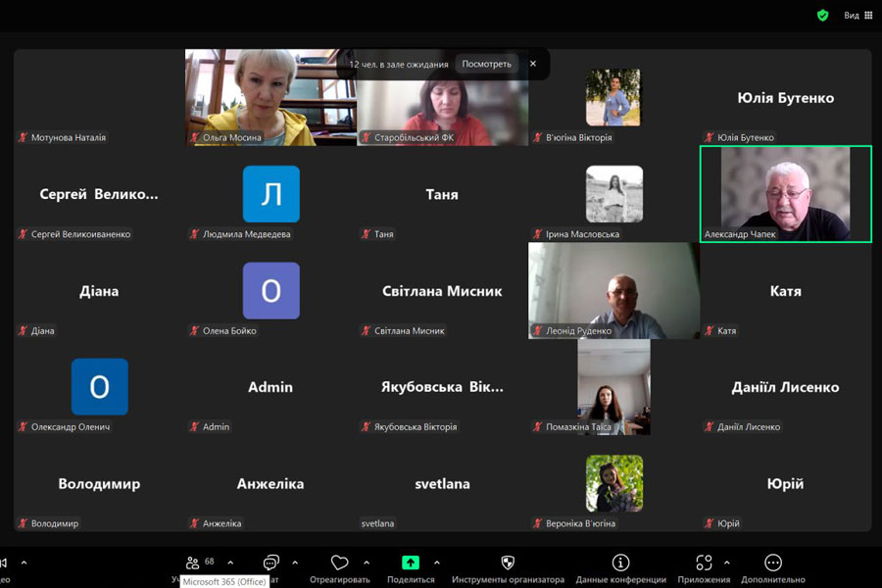Expand the reactions options arrow
882x588 pixels.
click(x=367, y=563)
